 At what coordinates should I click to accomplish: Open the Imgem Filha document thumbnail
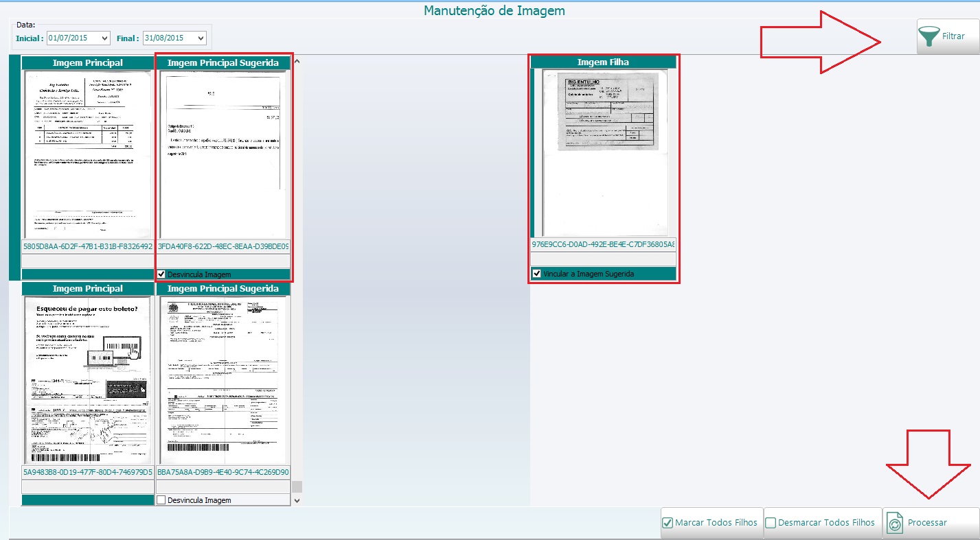603,152
